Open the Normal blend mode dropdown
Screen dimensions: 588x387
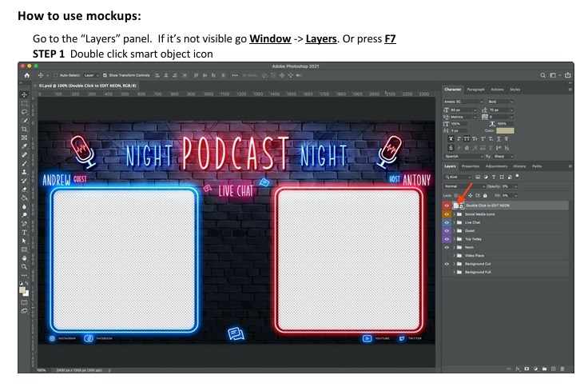click(464, 186)
